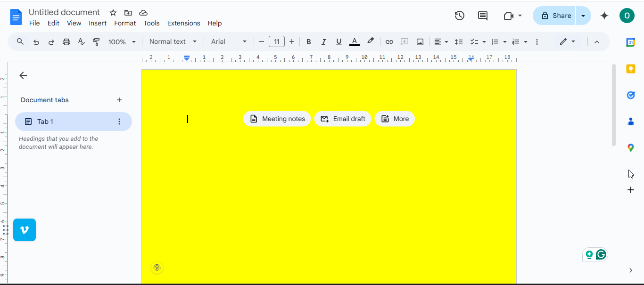
Task: Open the Insert menu
Action: 98,23
